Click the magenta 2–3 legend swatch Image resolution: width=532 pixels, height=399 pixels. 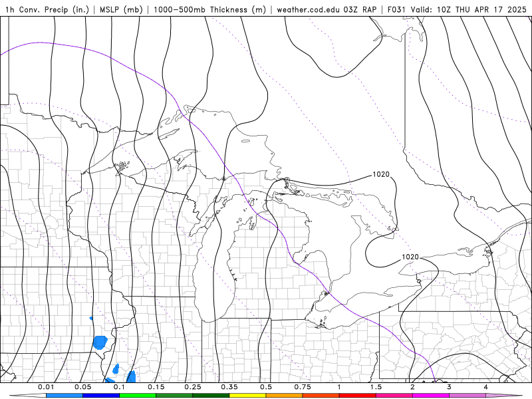click(431, 396)
